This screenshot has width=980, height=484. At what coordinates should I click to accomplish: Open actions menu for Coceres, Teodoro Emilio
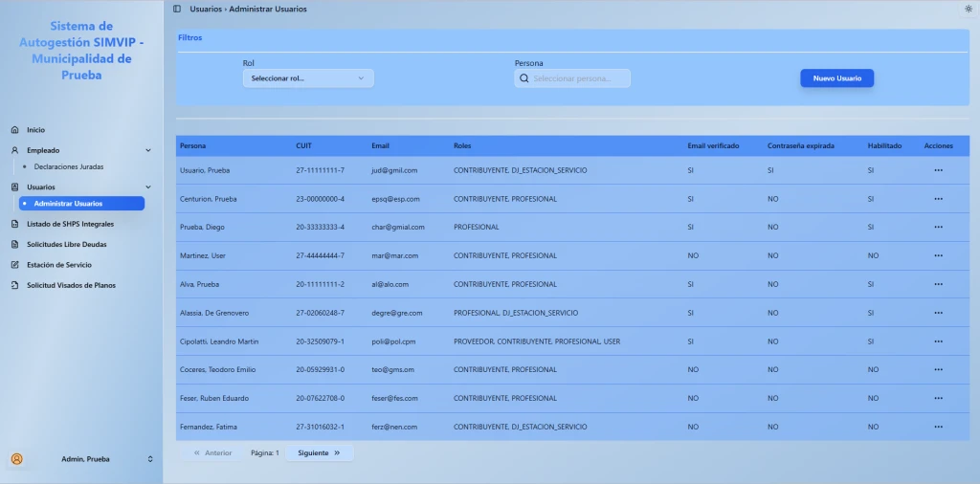click(938, 370)
